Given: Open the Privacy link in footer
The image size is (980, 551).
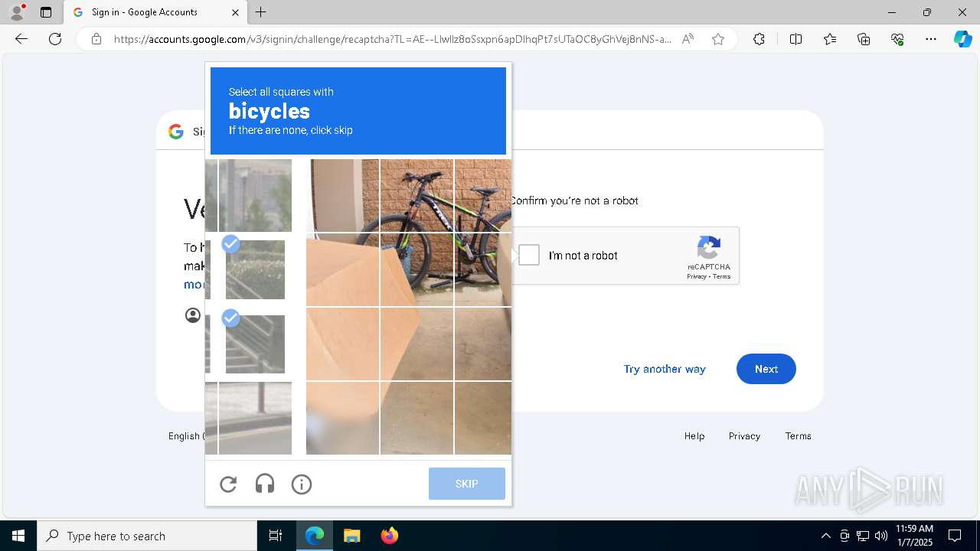Looking at the screenshot, I should 744,436.
